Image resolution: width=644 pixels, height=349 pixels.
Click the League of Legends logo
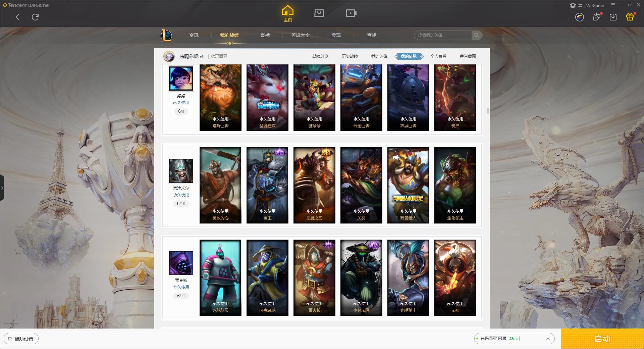[x=167, y=35]
